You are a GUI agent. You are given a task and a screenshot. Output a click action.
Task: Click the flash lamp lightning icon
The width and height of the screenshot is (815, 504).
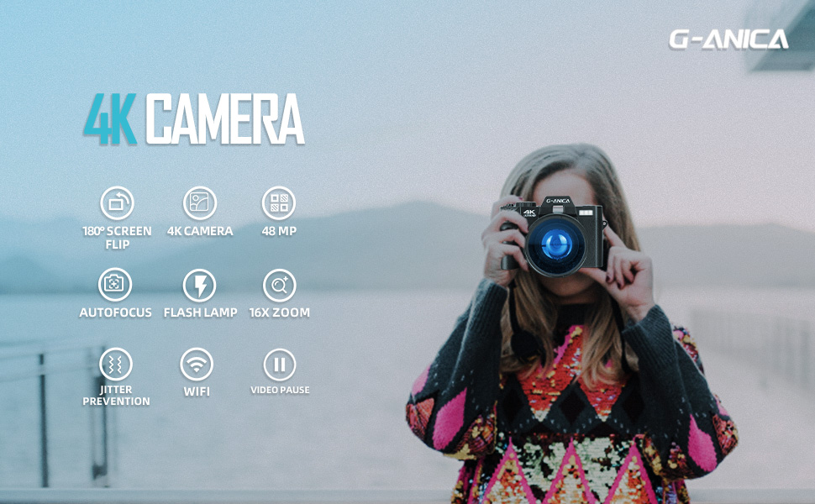[x=200, y=286]
